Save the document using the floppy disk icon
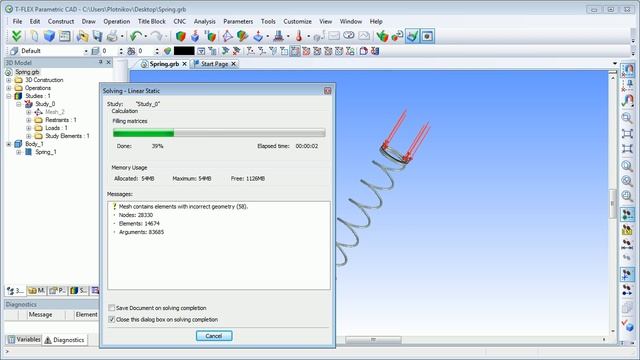640x360 pixels. 97,36
